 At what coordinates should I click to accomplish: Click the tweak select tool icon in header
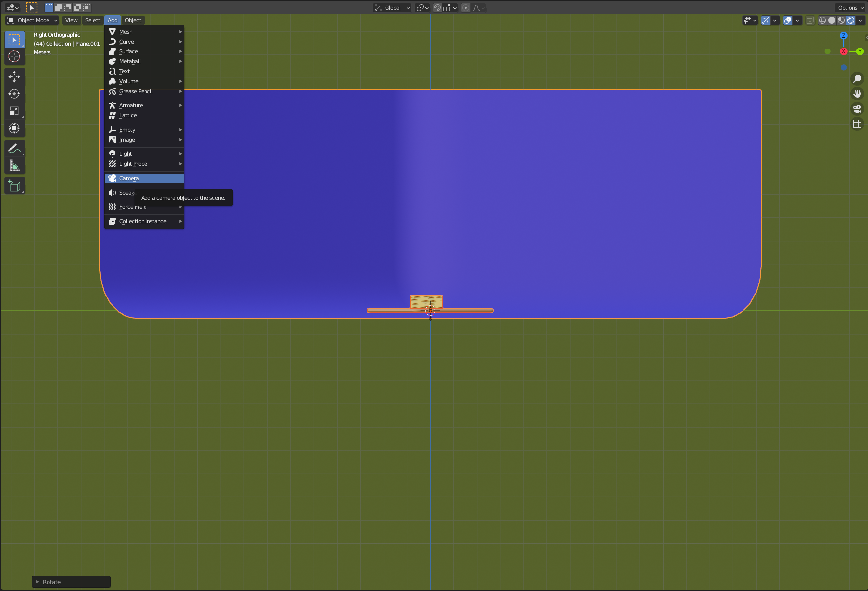(x=31, y=8)
